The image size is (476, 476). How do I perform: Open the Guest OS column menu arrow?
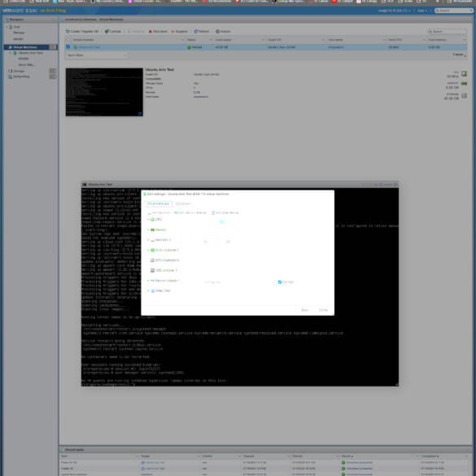pyautogui.click(x=323, y=40)
